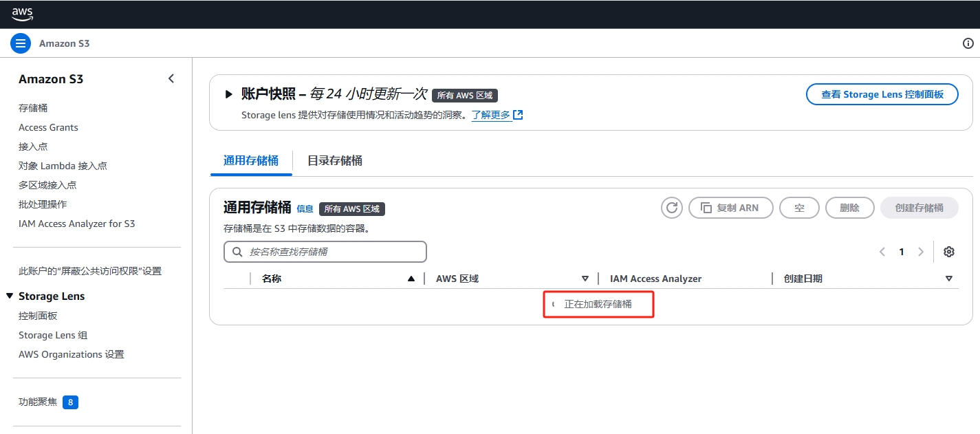Open 批处理操作 in the sidebar
This screenshot has width=980, height=434.
click(x=43, y=204)
